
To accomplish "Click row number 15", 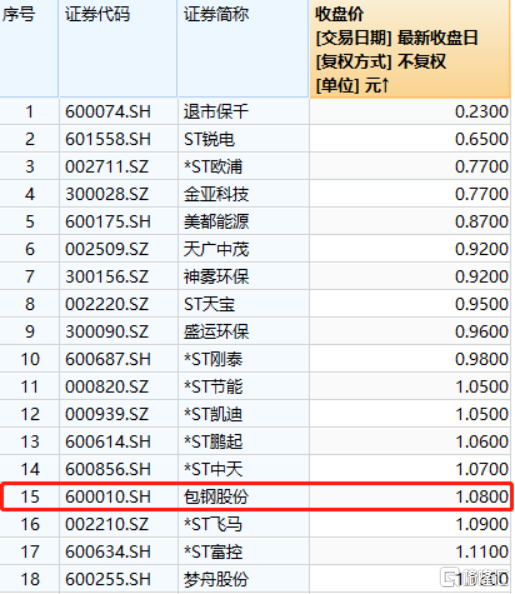I will [x=30, y=497].
